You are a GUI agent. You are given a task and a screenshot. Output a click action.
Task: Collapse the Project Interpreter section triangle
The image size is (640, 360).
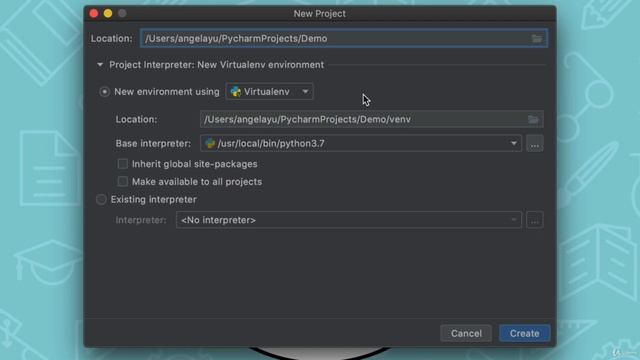click(100, 64)
